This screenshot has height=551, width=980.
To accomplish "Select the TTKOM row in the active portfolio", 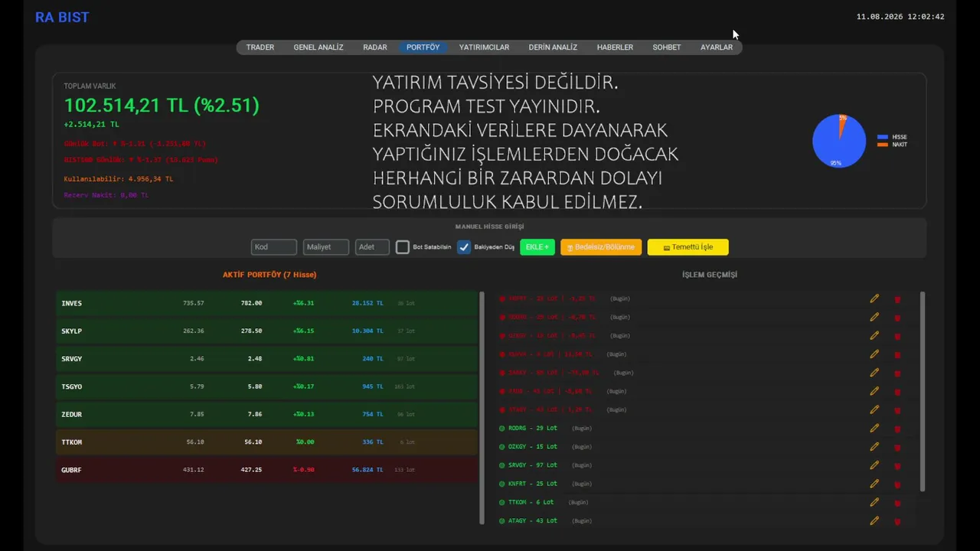I will click(x=266, y=442).
